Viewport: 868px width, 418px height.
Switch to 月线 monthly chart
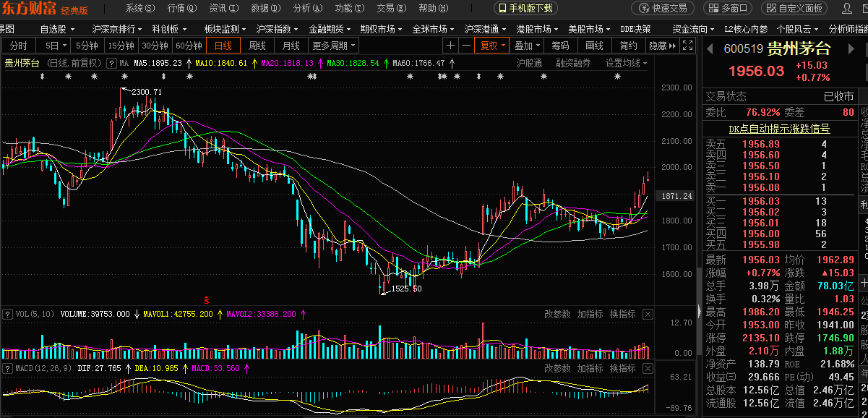click(291, 45)
